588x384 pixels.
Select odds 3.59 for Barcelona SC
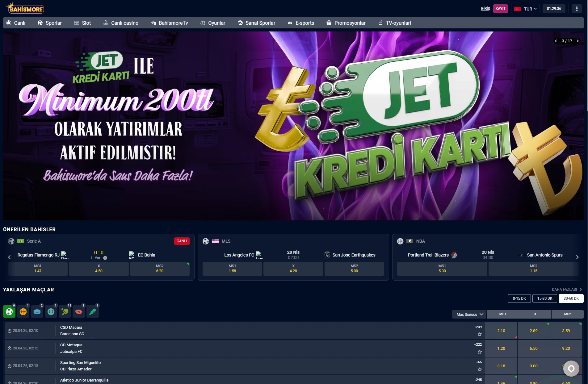coord(566,331)
